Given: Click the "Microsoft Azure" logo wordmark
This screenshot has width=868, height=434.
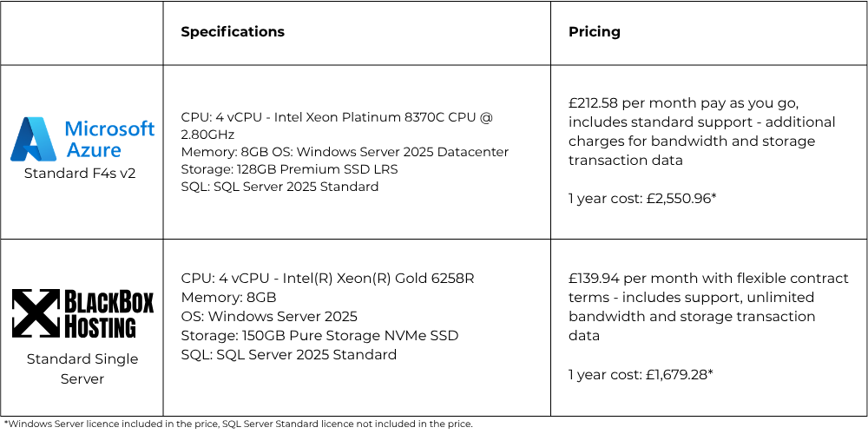Looking at the screenshot, I should pos(109,139).
